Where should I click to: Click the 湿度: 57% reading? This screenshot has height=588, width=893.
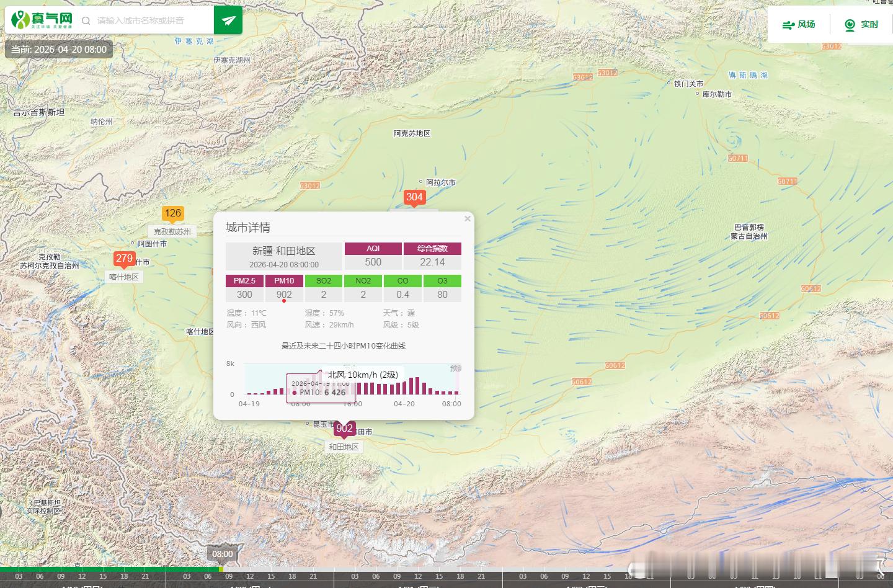pos(324,313)
